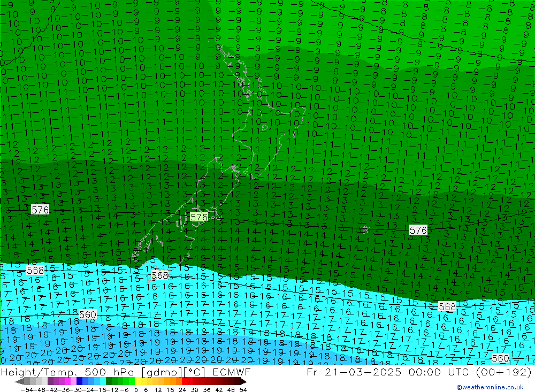Click the dark maroon right arrow end of the color scale
The height and width of the screenshot is (392, 535).
click(x=243, y=381)
